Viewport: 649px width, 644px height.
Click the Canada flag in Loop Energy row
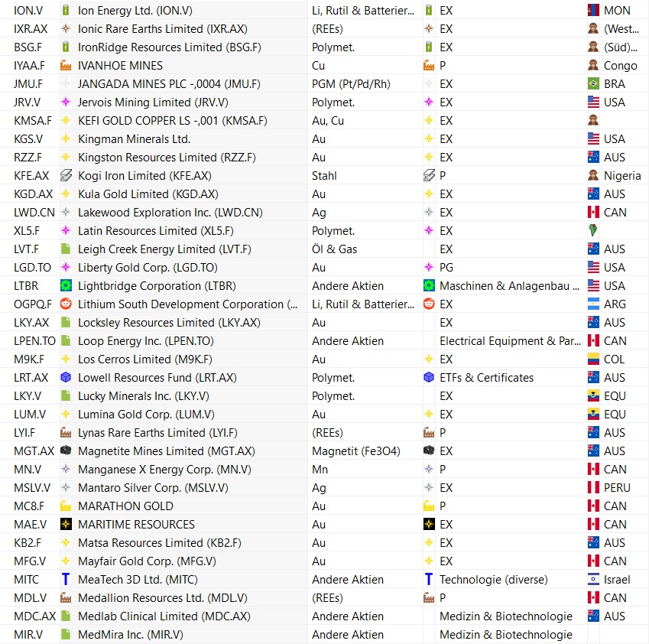[x=593, y=341]
